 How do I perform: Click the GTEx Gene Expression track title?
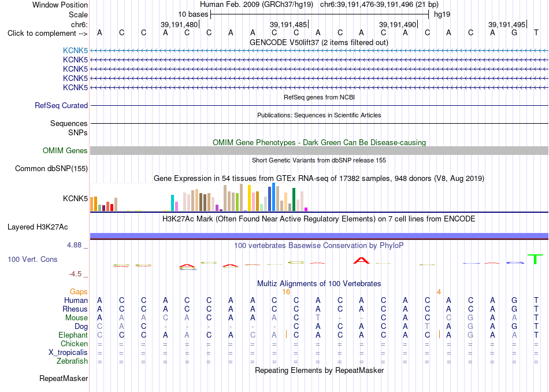tap(319, 178)
